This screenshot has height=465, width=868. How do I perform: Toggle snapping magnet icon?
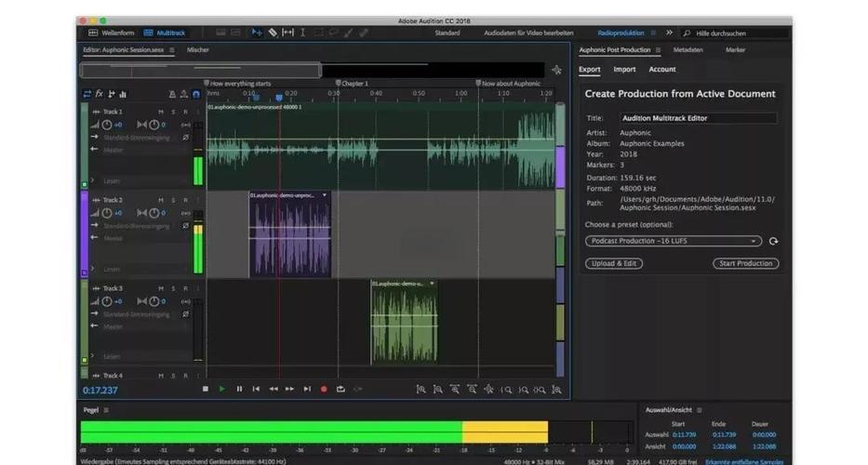click(x=196, y=95)
